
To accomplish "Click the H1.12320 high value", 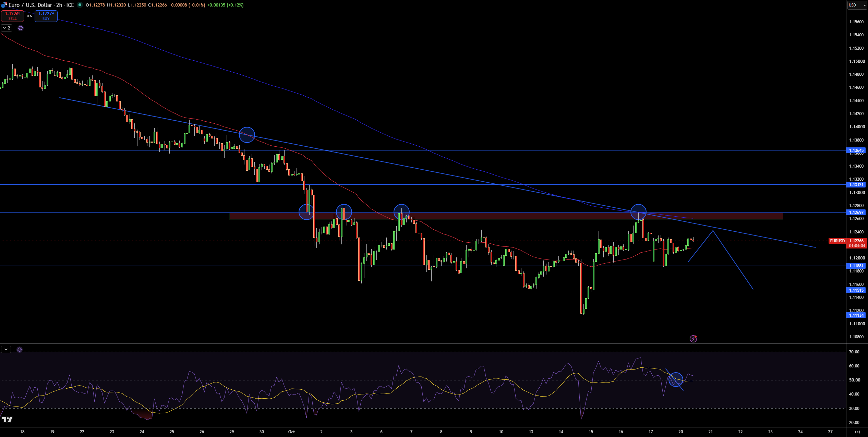I will click(116, 5).
